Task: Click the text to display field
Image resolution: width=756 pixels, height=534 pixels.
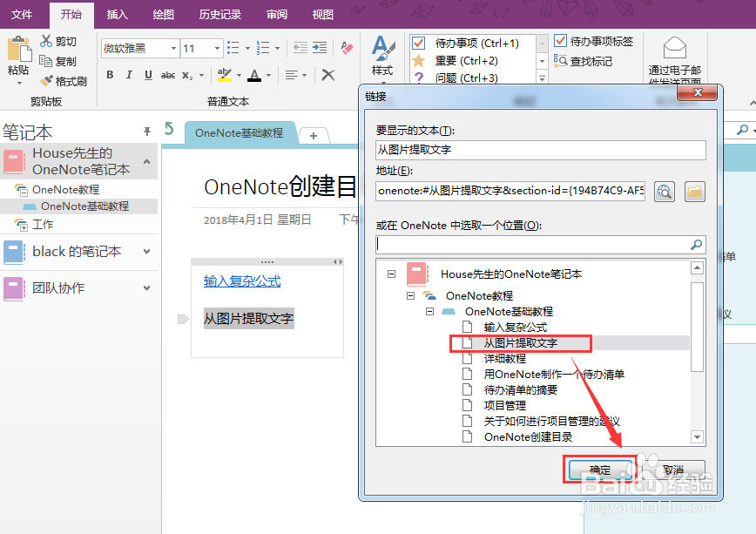Action: click(x=541, y=150)
